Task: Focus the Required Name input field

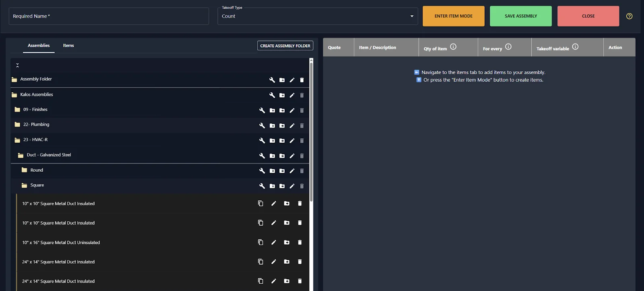Action: coord(109,16)
